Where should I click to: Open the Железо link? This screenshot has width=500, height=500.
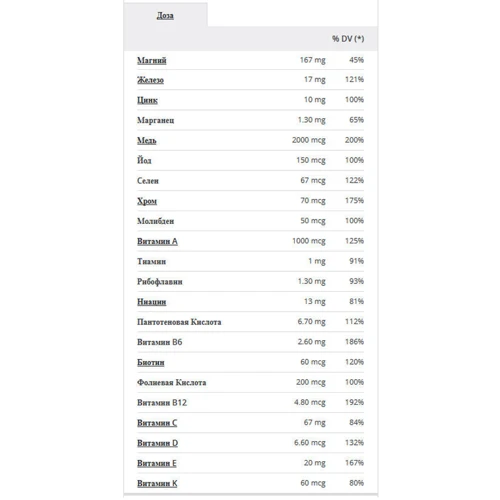coord(150,80)
